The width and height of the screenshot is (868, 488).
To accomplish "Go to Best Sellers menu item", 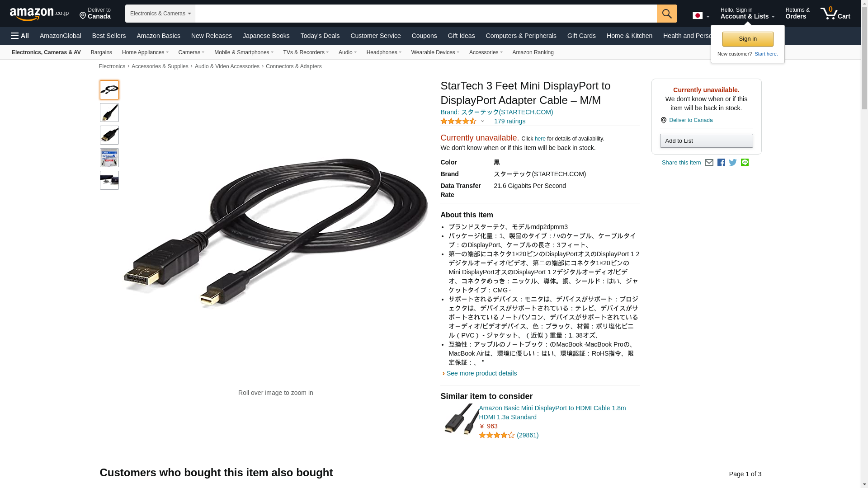I will coord(109,36).
